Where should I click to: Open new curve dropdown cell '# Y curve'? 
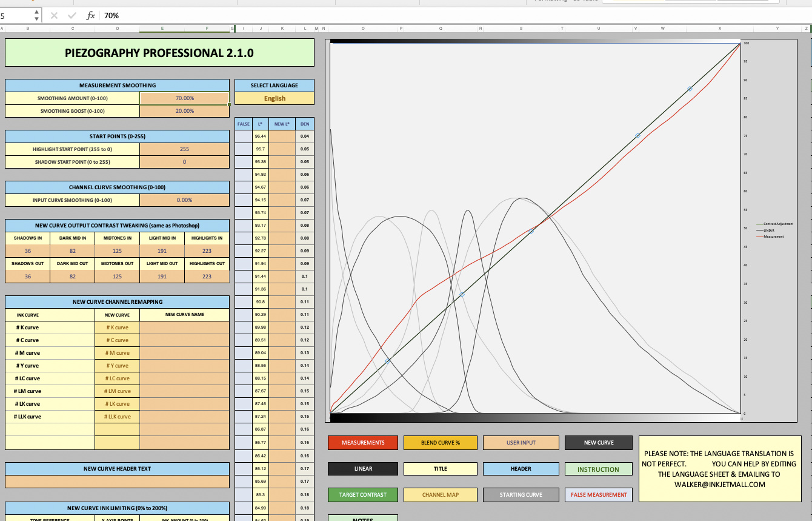(x=118, y=366)
